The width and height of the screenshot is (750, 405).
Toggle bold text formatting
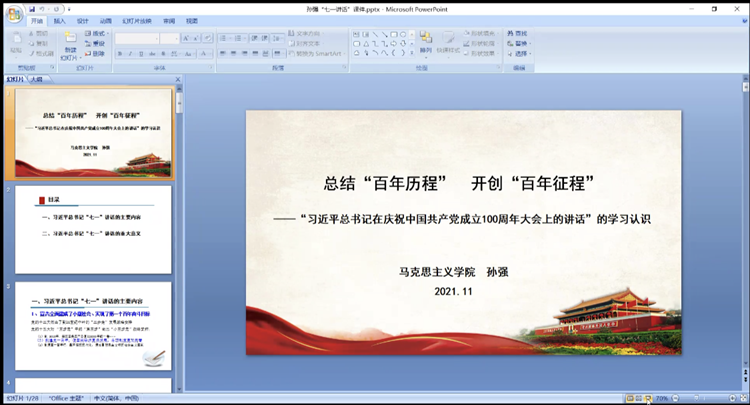tap(121, 55)
